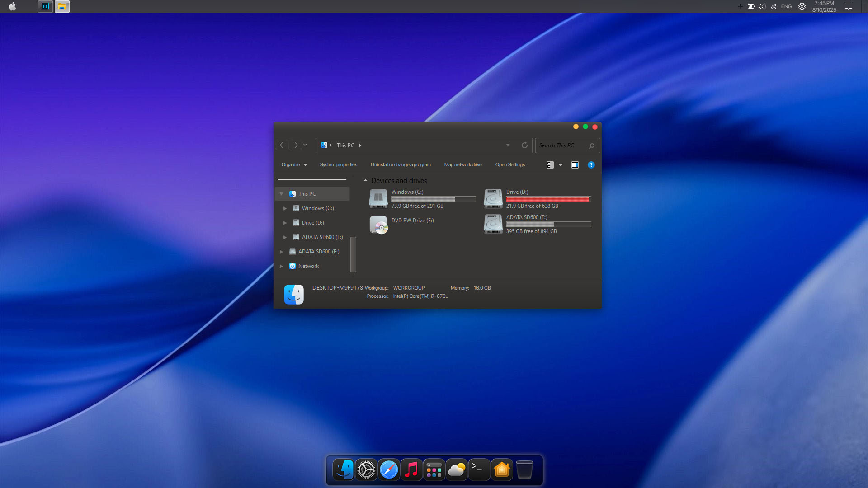The width and height of the screenshot is (868, 488).
Task: Click the Drive (D:) red capacity bar
Action: click(548, 199)
